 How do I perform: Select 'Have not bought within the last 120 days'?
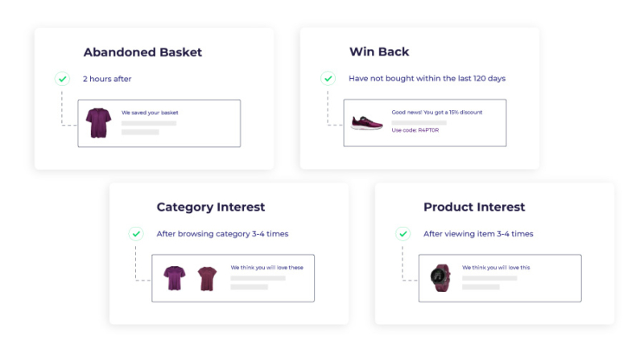(x=427, y=78)
